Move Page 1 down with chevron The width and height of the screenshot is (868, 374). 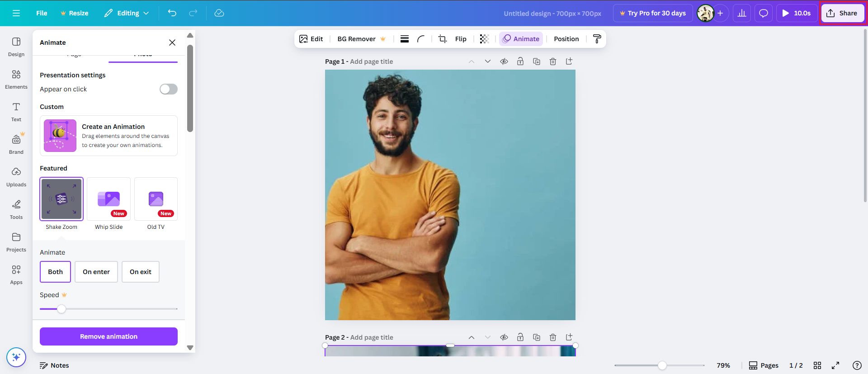point(488,62)
